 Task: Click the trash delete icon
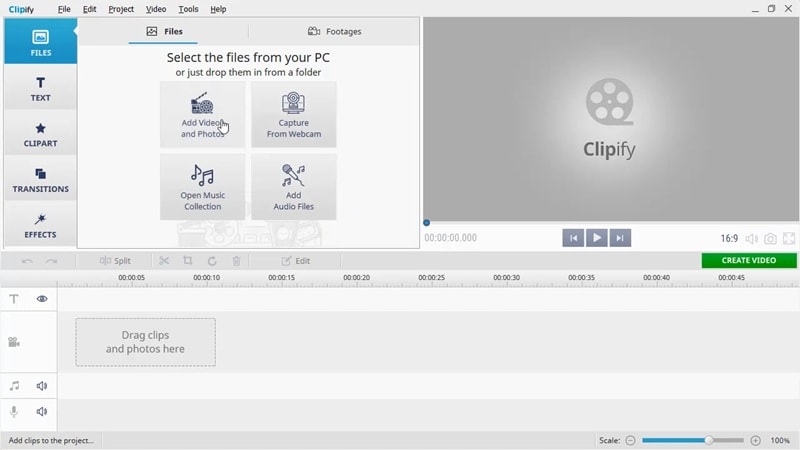point(236,261)
